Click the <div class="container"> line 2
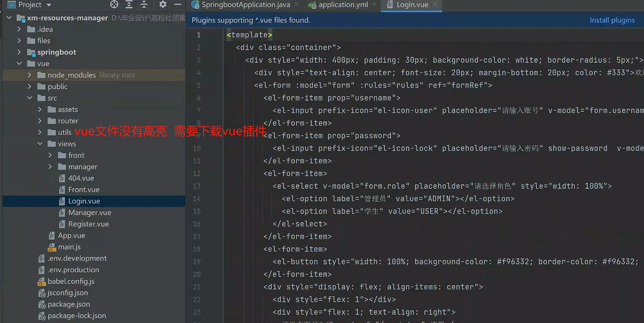The height and width of the screenshot is (323, 644). click(x=288, y=48)
